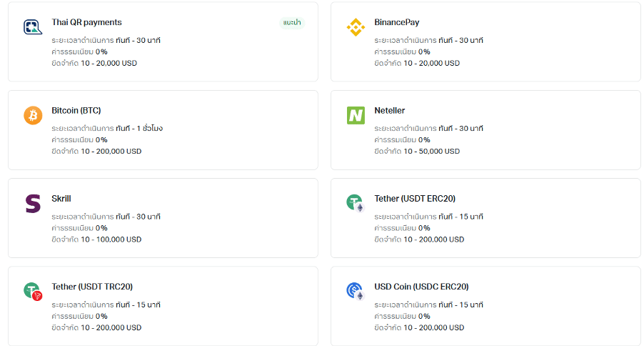This screenshot has width=644, height=346.
Task: Select the Thai QR payments title
Action: (86, 22)
